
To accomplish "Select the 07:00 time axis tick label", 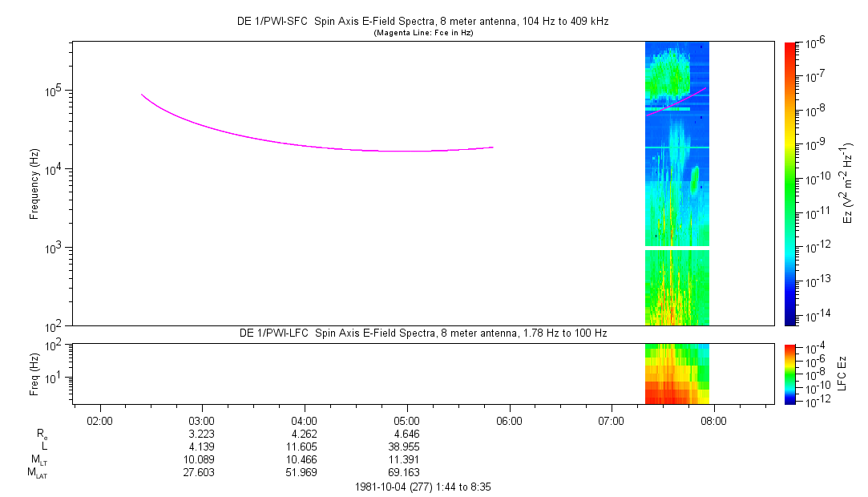I will [x=612, y=419].
